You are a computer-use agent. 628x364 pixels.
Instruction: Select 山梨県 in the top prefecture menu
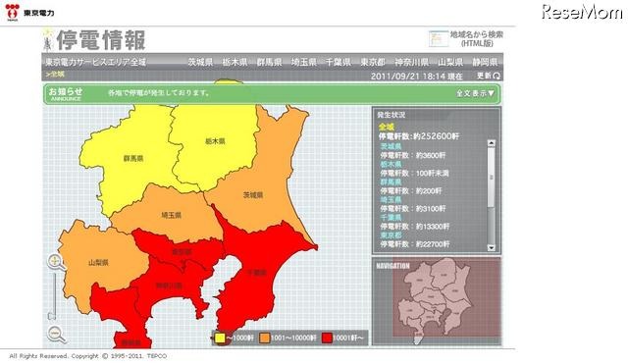coord(450,62)
